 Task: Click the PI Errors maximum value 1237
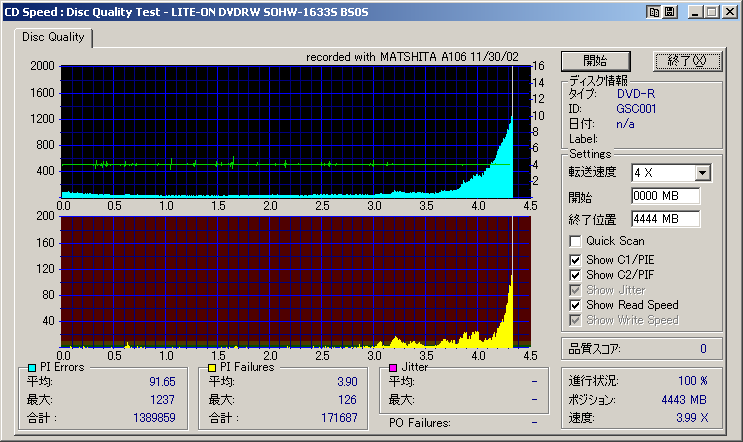(x=163, y=400)
